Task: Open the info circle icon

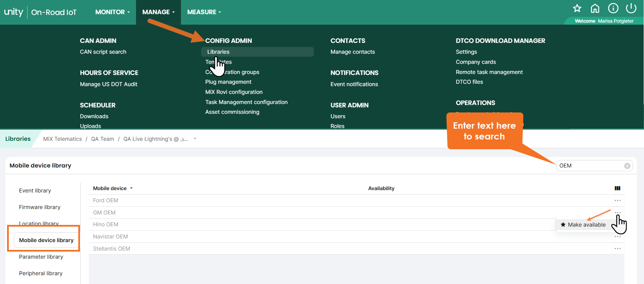Action: point(613,8)
